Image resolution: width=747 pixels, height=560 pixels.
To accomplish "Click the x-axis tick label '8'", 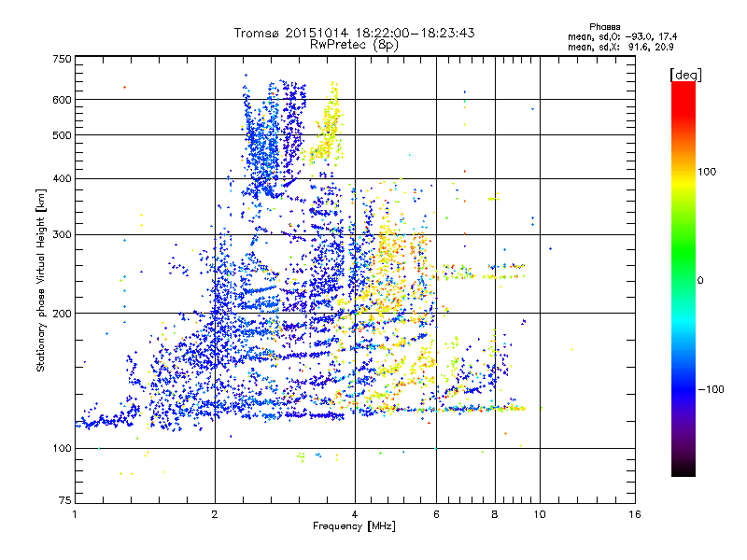I will 495,514.
